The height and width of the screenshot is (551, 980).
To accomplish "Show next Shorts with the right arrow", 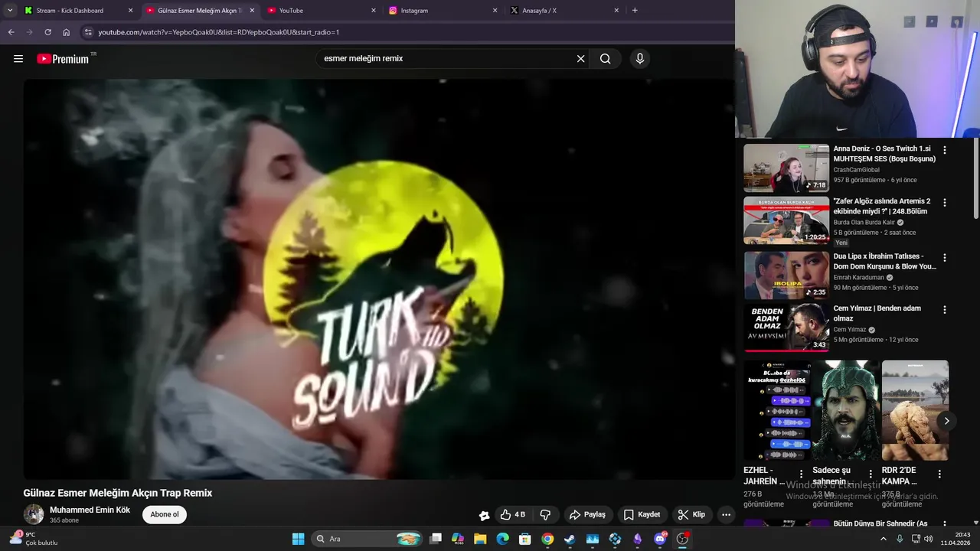I will [946, 421].
